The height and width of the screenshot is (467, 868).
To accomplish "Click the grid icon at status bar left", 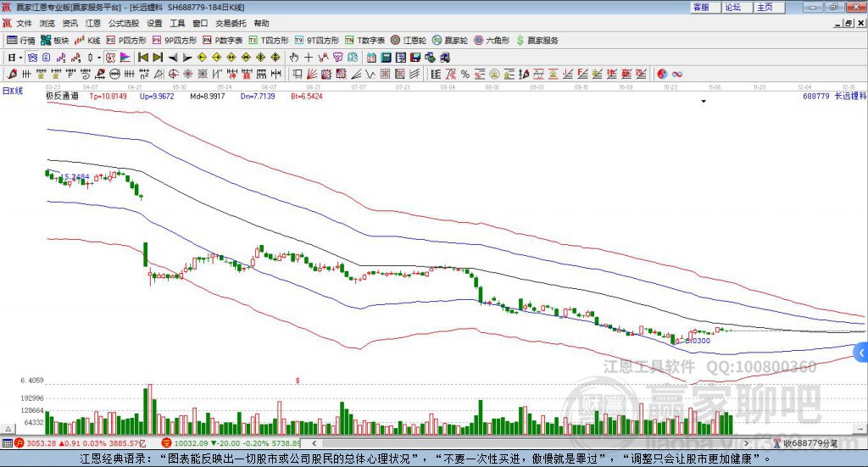I will click(7, 443).
